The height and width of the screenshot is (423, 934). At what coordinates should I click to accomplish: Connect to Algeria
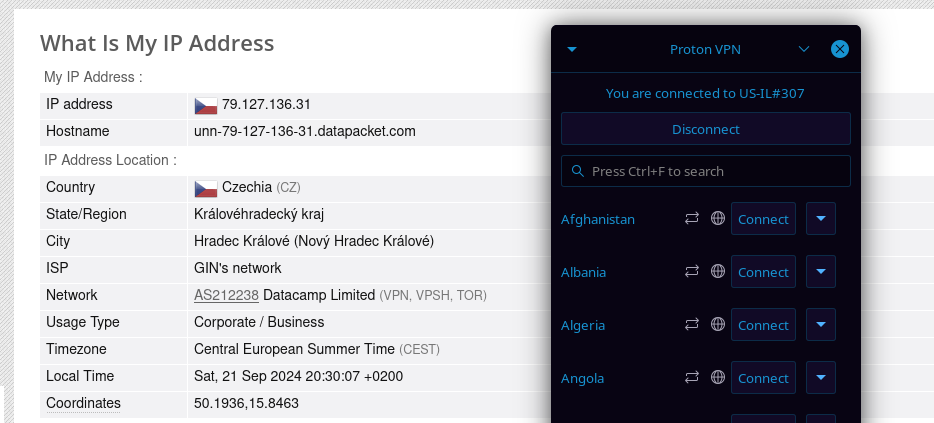click(763, 325)
